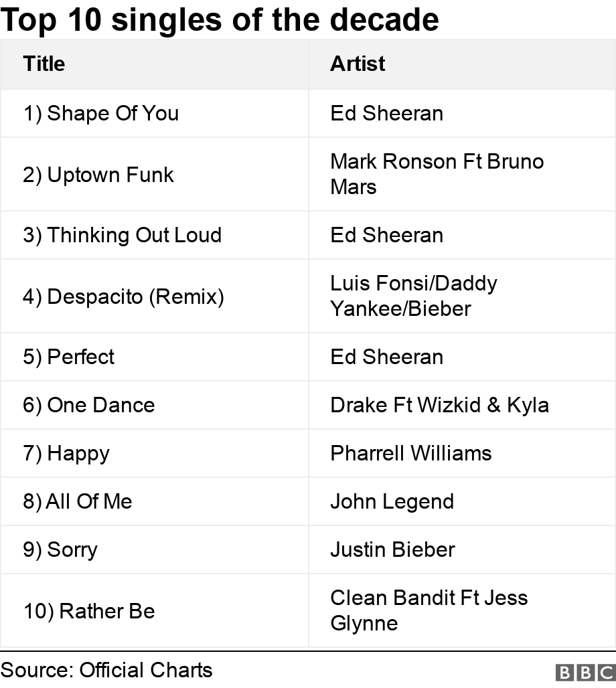Click the Title column header
Image resolution: width=616 pixels, height=688 pixels.
(x=44, y=64)
